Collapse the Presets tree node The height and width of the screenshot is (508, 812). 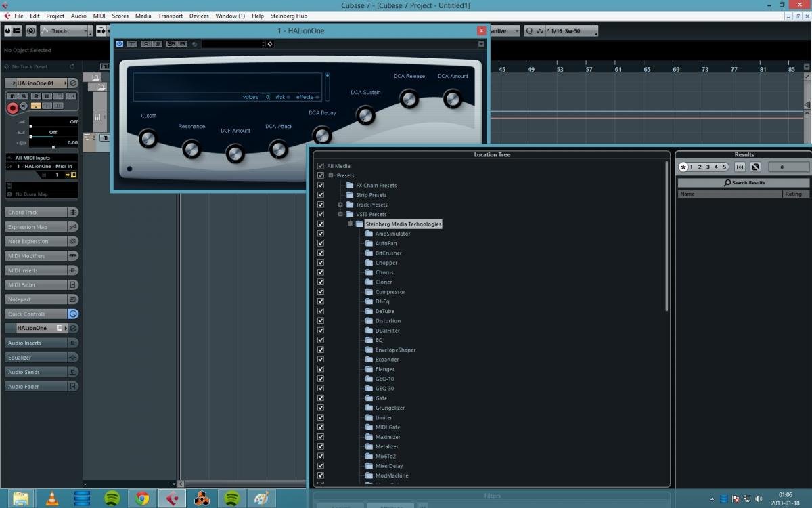click(x=331, y=175)
